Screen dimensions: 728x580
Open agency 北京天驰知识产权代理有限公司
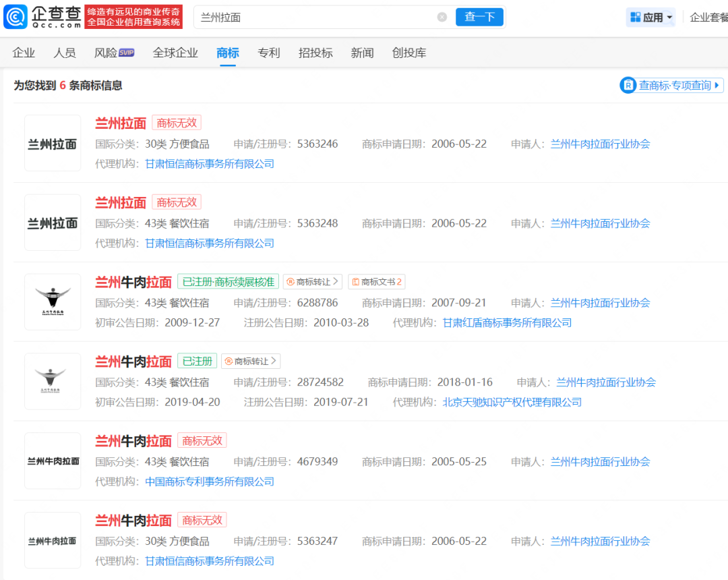point(512,402)
